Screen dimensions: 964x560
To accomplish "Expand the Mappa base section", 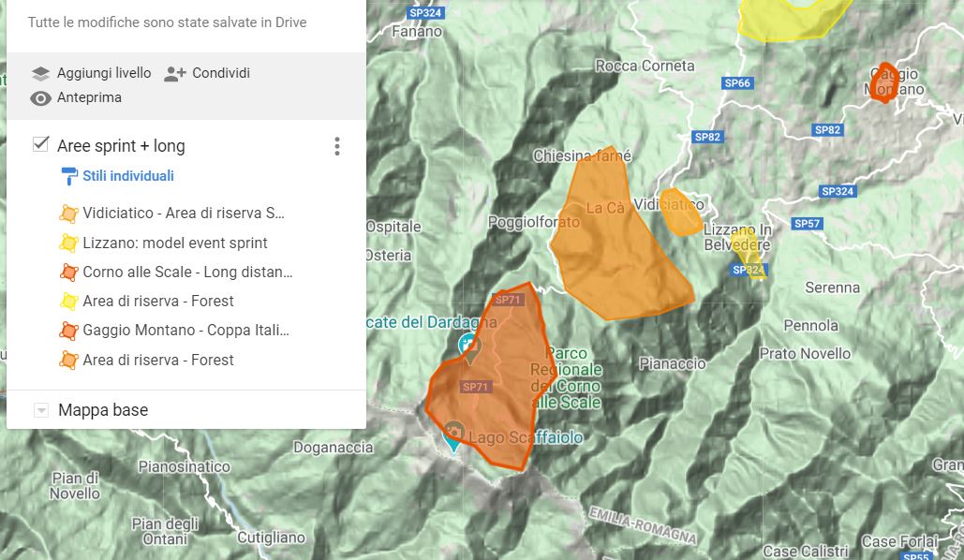I will (x=40, y=410).
